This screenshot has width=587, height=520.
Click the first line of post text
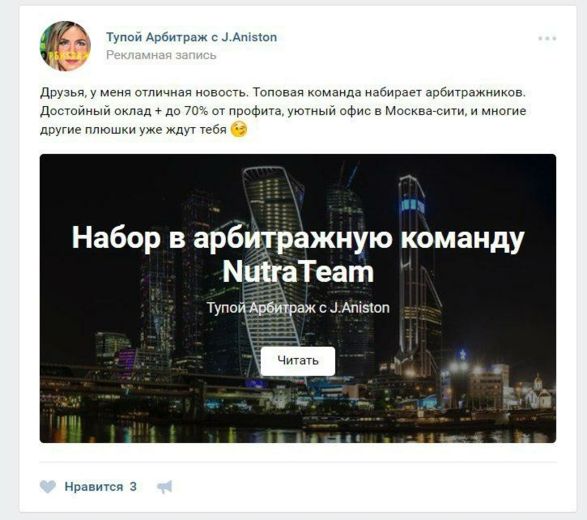coord(283,92)
